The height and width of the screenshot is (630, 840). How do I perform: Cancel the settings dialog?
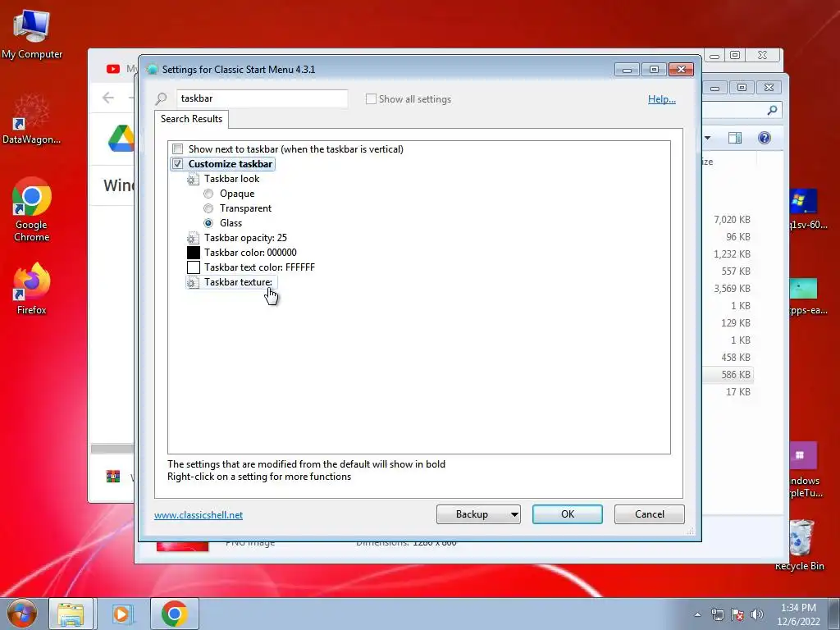(650, 514)
